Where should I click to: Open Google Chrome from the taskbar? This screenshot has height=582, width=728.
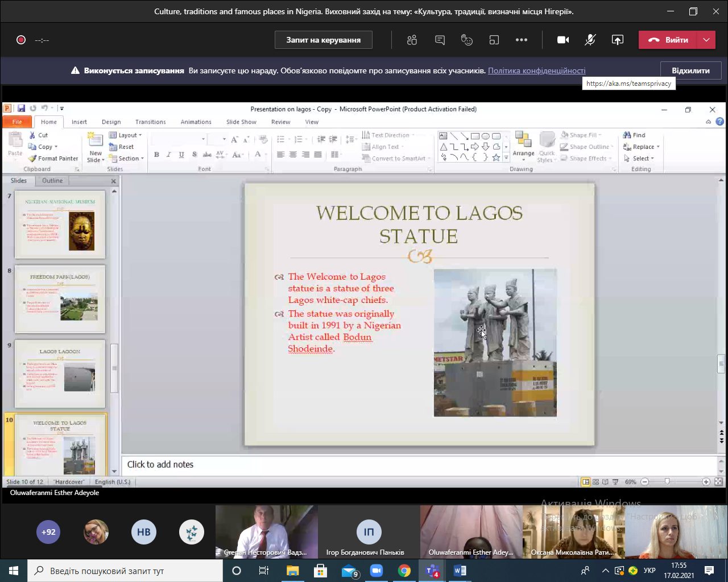pos(404,571)
